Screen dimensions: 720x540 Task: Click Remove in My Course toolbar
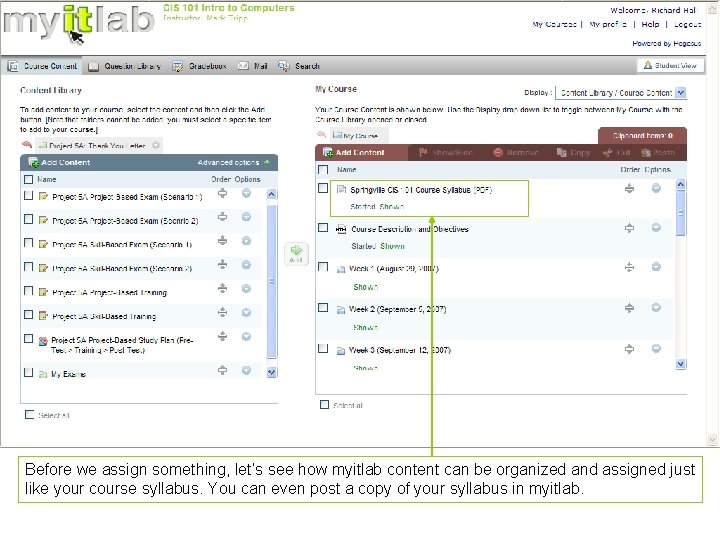coord(516,152)
